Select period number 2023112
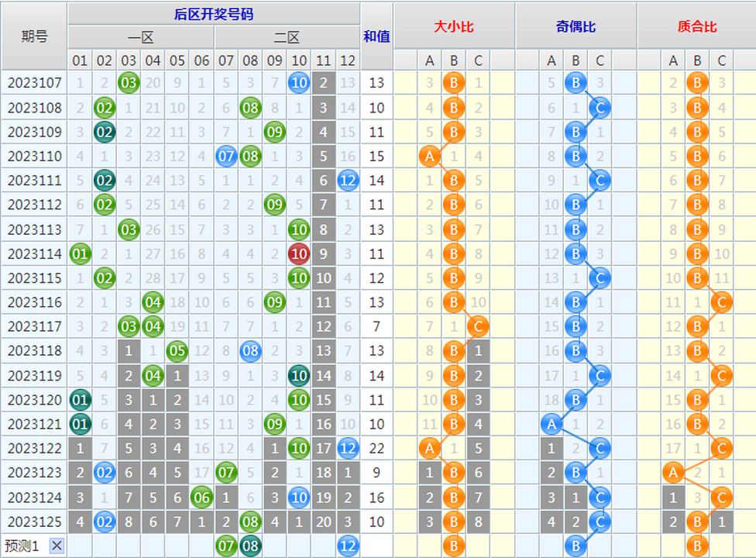 (35, 205)
